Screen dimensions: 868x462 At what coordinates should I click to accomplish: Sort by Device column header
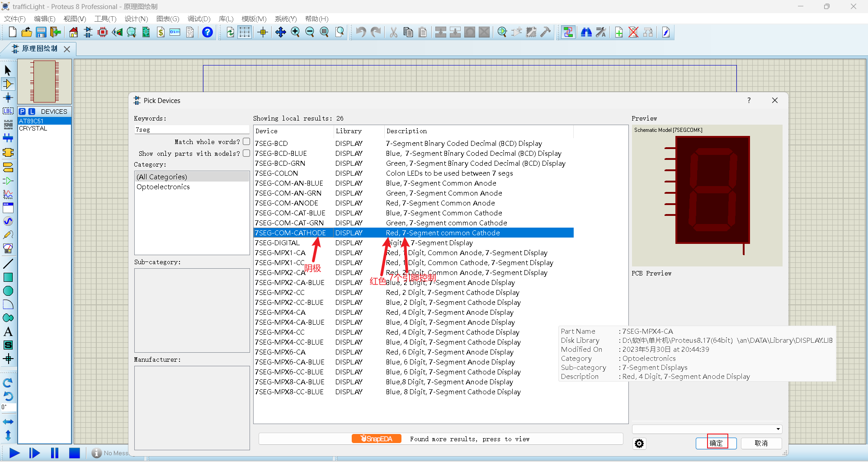[x=293, y=131]
